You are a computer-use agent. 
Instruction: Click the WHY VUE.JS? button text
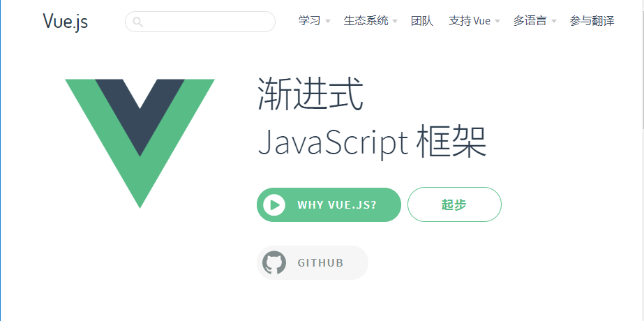(x=337, y=204)
